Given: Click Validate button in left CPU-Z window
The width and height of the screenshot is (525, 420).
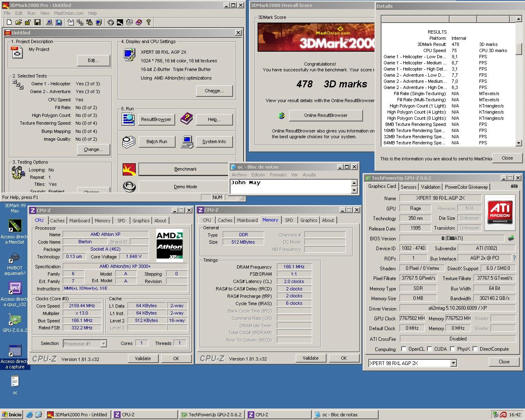Looking at the screenshot, I should point(143,358).
